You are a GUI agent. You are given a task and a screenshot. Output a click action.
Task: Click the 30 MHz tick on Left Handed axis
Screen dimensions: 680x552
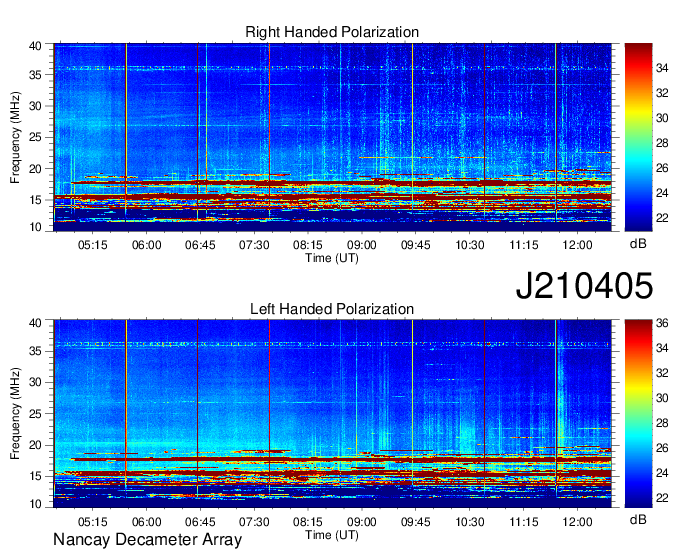tap(35, 382)
